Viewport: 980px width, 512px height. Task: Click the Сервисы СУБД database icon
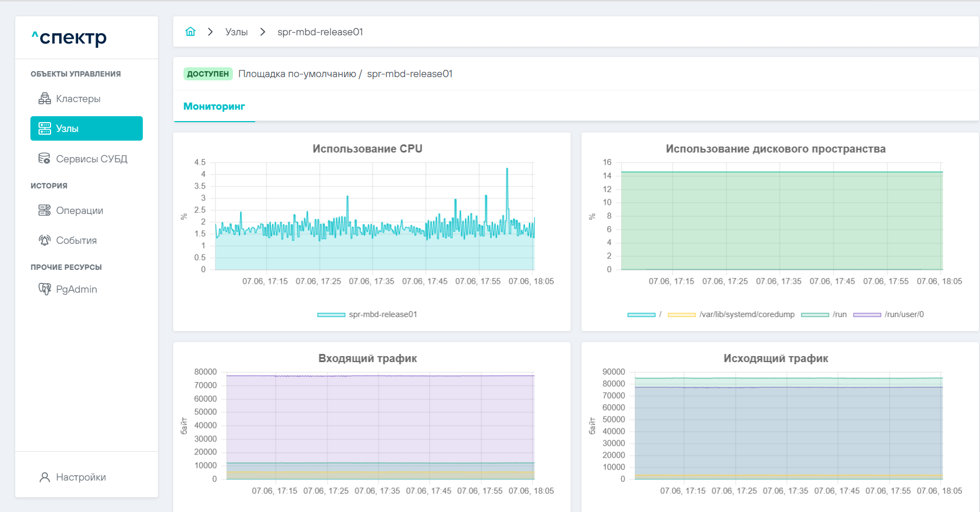45,159
